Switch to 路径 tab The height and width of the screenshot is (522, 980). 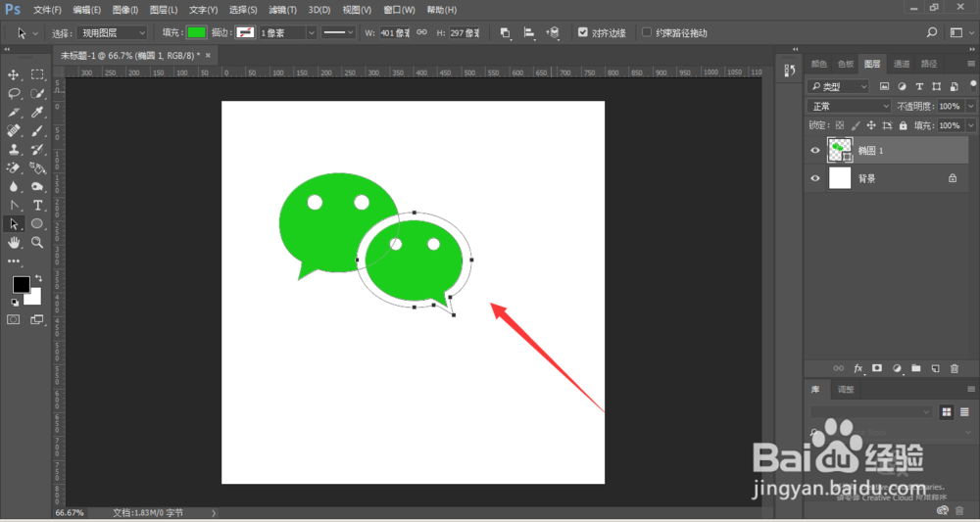click(x=929, y=64)
